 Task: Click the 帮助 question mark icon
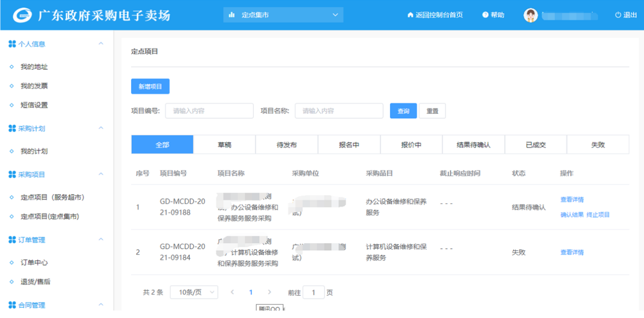pyautogui.click(x=485, y=15)
